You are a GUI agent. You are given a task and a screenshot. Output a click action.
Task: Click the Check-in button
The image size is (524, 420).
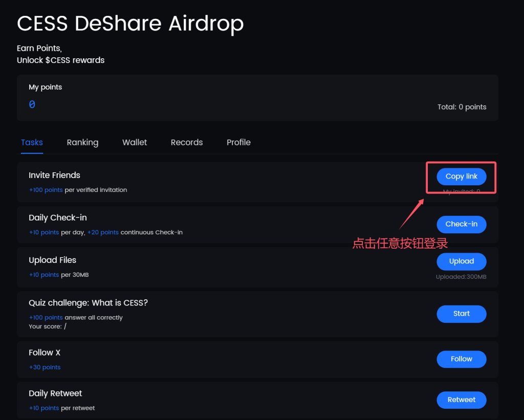[461, 224]
